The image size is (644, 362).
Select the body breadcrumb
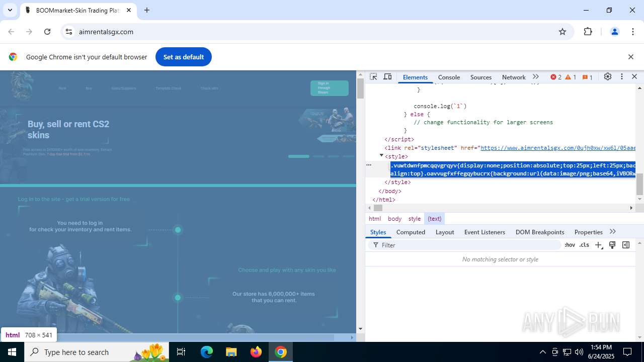(394, 219)
